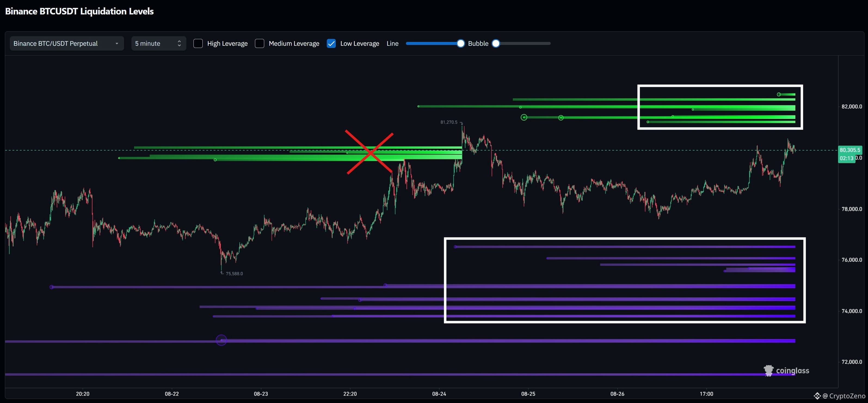Click the 08-22 date on time axis
Image resolution: width=868 pixels, height=403 pixels.
click(x=172, y=394)
